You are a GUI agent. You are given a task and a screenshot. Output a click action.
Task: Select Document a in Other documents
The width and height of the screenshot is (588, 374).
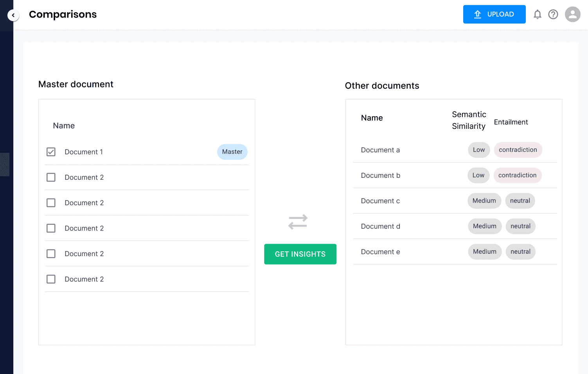[x=380, y=150]
